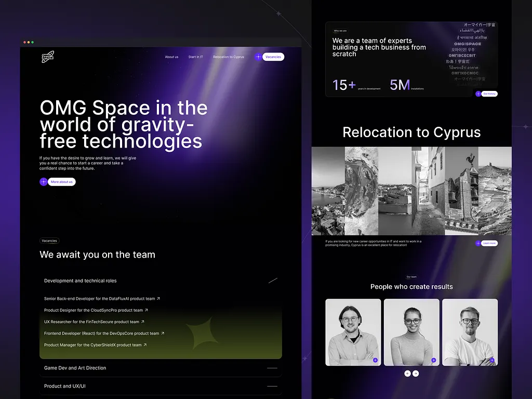
Task: Collapse the Development and technical roles section
Action: click(x=272, y=281)
